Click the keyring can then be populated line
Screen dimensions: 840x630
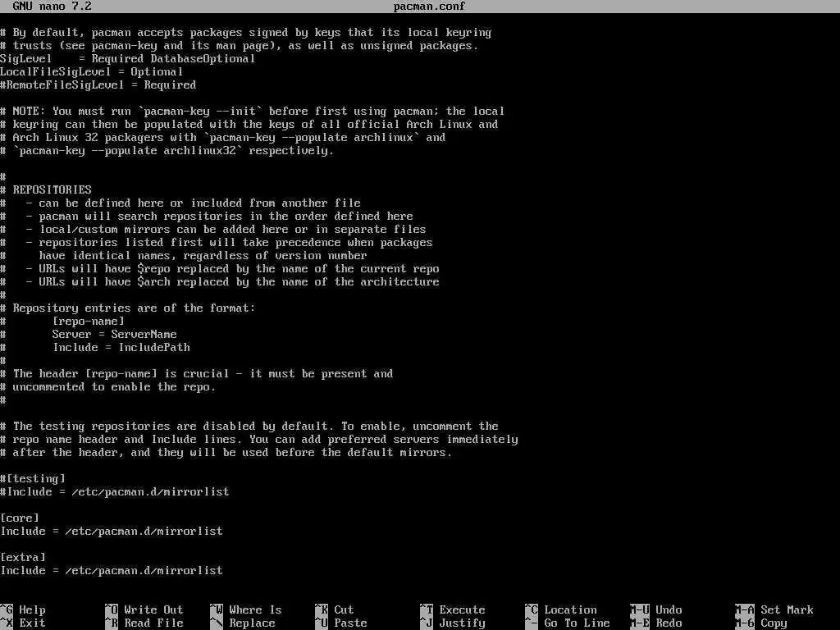(x=249, y=125)
